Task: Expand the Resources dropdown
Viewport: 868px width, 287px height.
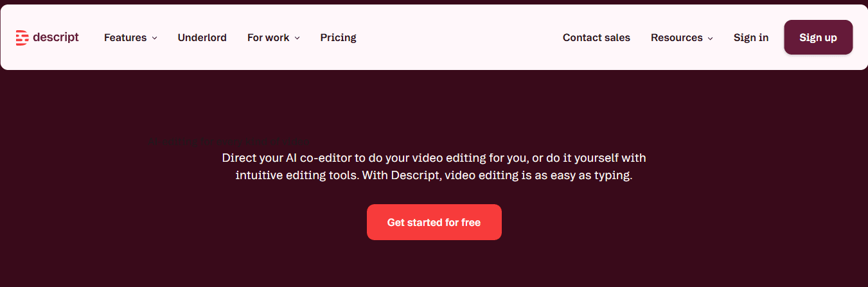Action: point(682,38)
